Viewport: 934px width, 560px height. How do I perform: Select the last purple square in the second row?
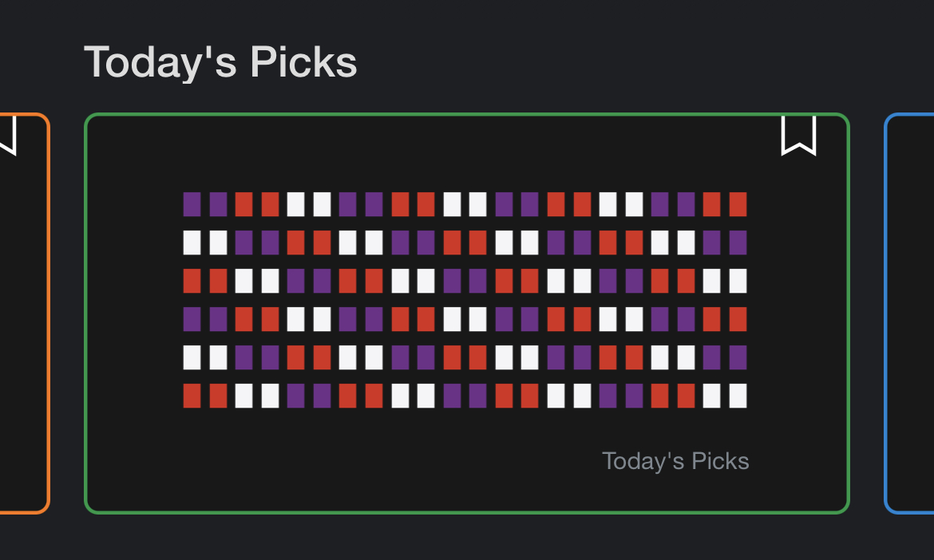point(738,243)
